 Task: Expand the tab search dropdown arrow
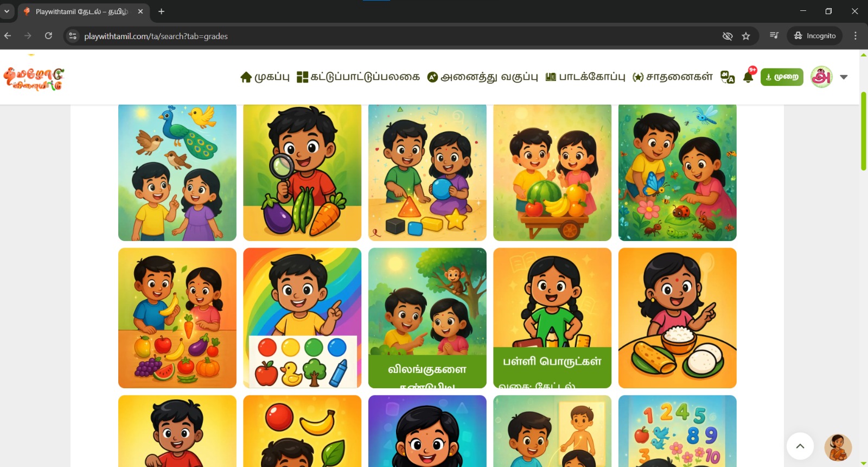7,11
